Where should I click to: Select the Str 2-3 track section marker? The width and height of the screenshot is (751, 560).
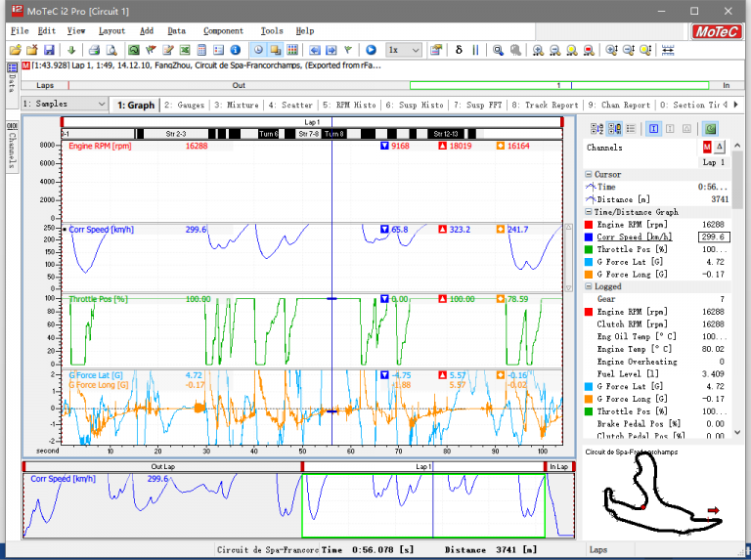click(176, 134)
